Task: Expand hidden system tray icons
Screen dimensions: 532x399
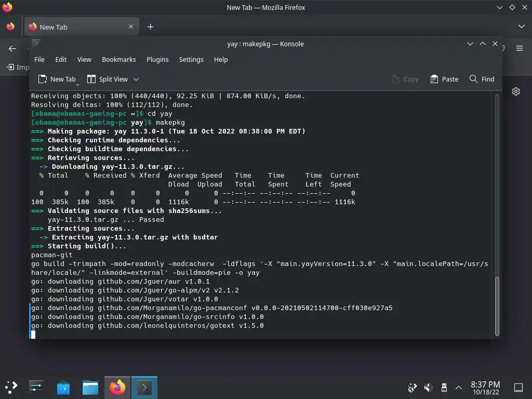Action: [459, 388]
